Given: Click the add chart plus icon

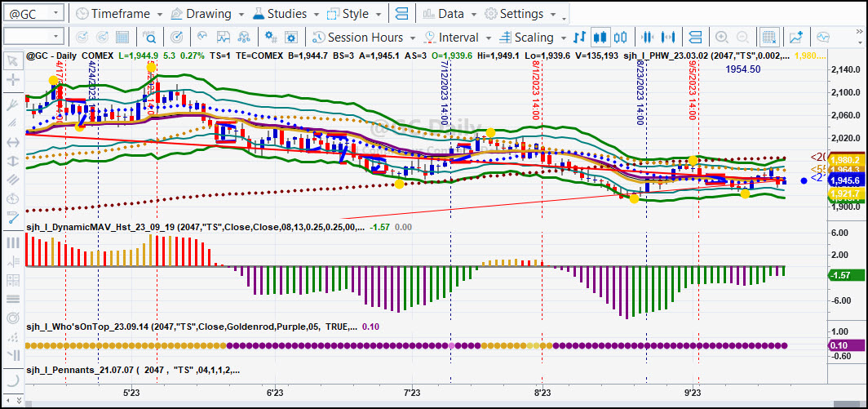Looking at the screenshot, I should (796, 38).
